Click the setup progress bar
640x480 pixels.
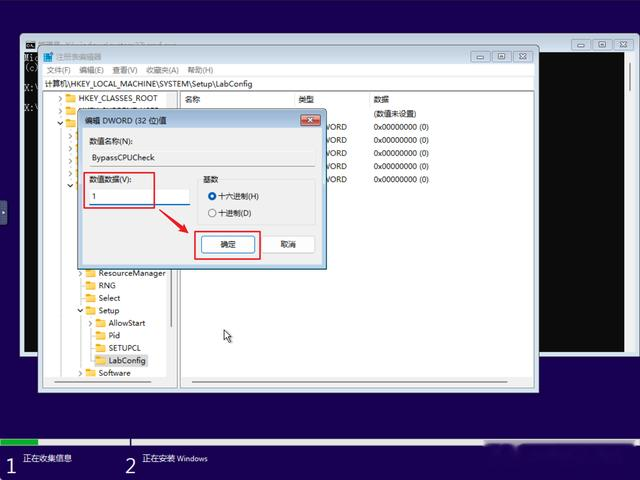tap(320, 442)
